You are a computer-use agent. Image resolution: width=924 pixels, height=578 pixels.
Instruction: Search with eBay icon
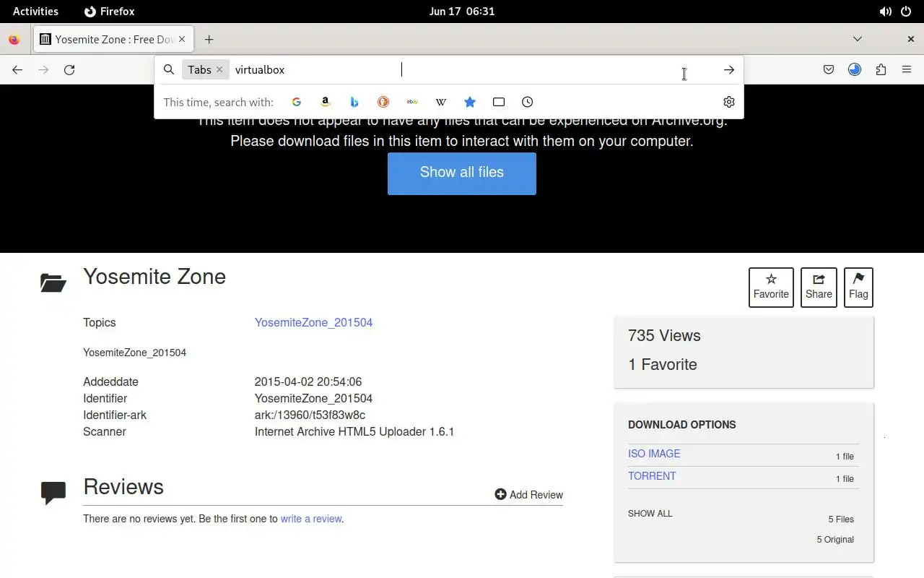pos(412,102)
